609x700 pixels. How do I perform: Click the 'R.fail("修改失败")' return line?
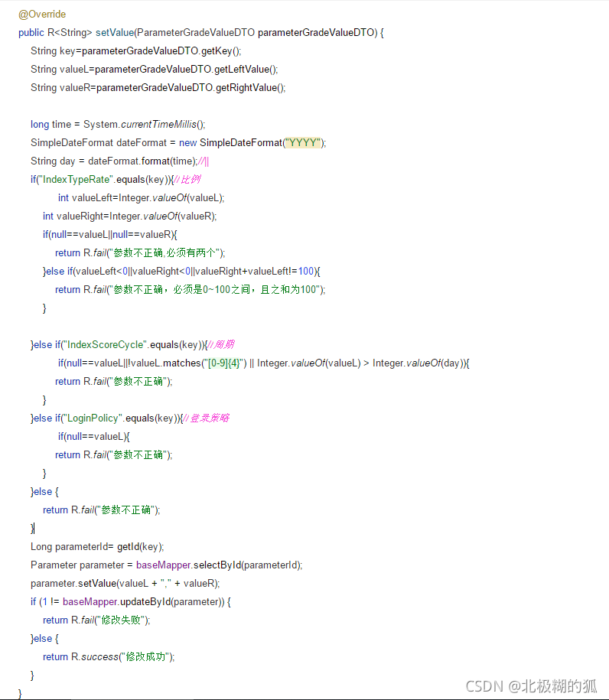coord(96,620)
